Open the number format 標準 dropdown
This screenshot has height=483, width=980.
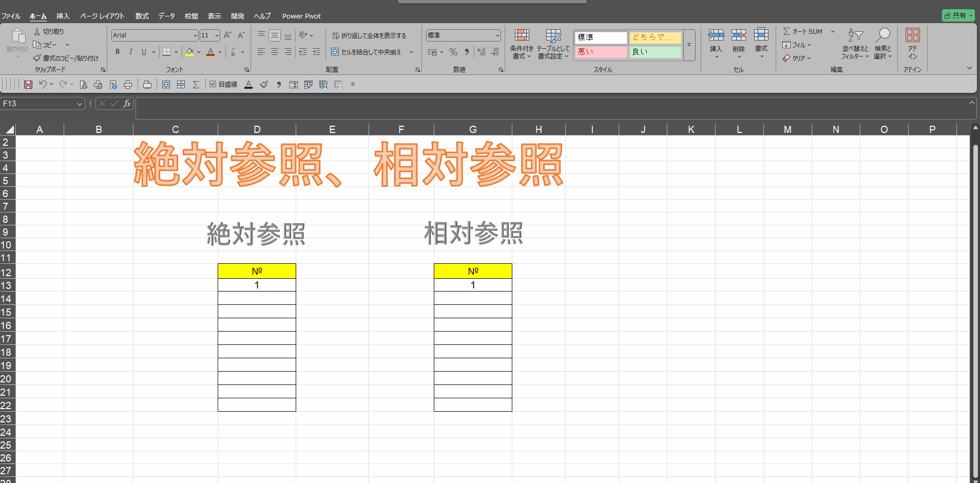point(497,35)
